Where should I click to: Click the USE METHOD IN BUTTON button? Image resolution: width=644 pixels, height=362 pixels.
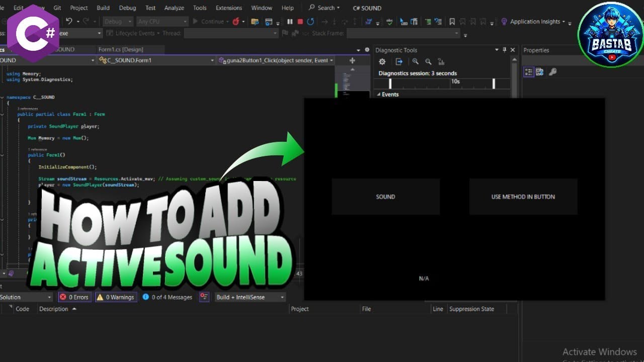(x=523, y=197)
